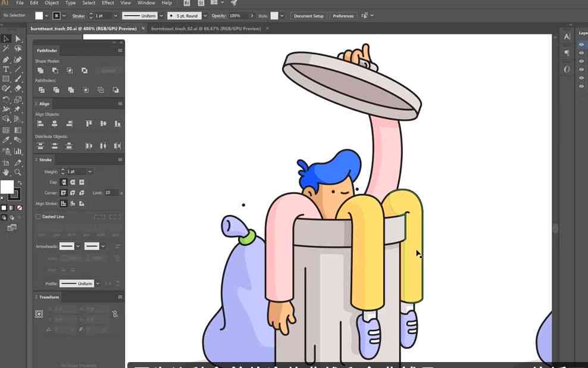This screenshot has width=588, height=368.
Task: Click Horizontal Align Center icon
Action: [x=55, y=123]
